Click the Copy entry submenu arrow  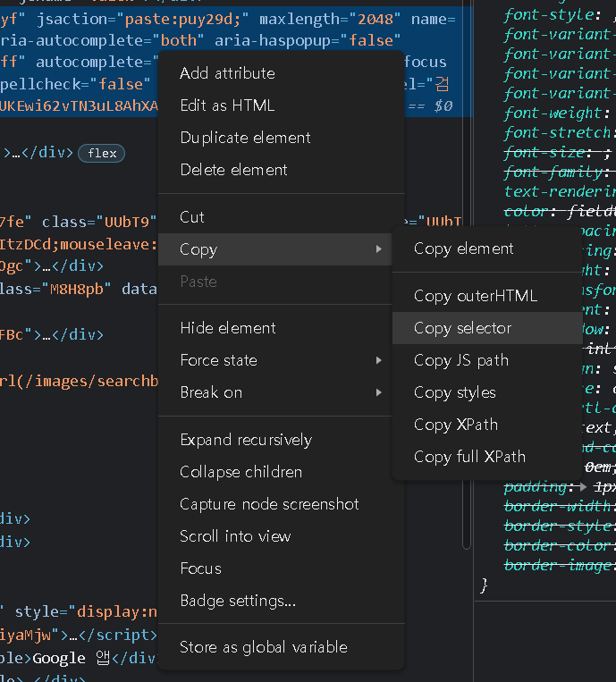pos(379,249)
